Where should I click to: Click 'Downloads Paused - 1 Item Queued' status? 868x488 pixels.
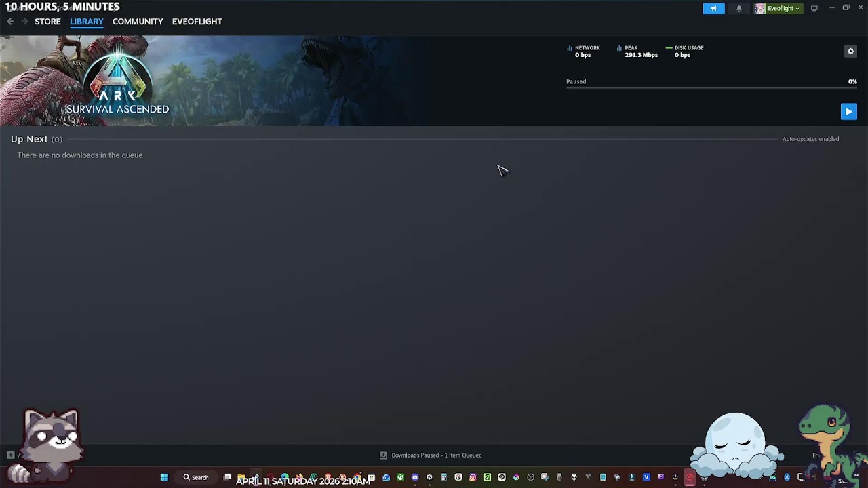[x=436, y=455]
